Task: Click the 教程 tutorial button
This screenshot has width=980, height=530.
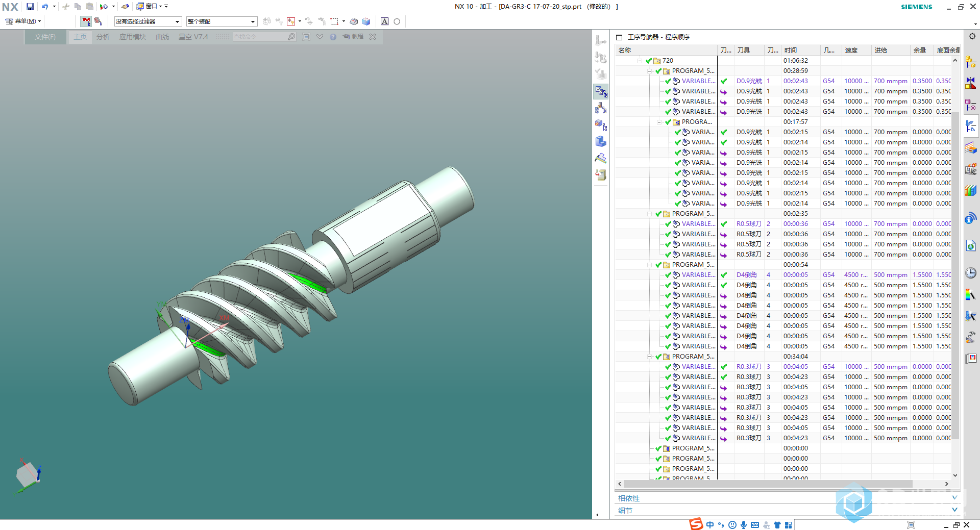Action: tap(353, 37)
